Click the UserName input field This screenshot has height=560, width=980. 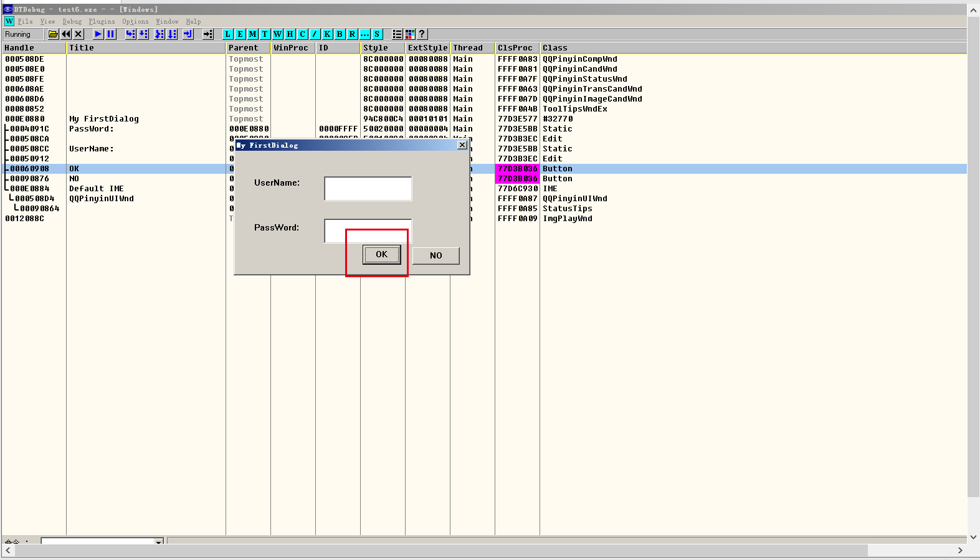pyautogui.click(x=368, y=189)
